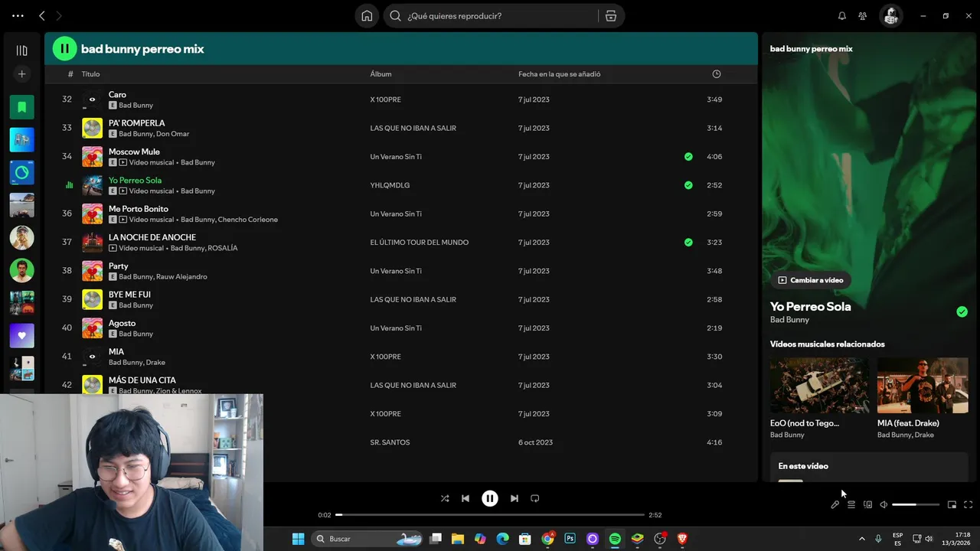Screen dimensions: 980x551
Task: Mute with the speaker icon
Action: click(x=884, y=505)
